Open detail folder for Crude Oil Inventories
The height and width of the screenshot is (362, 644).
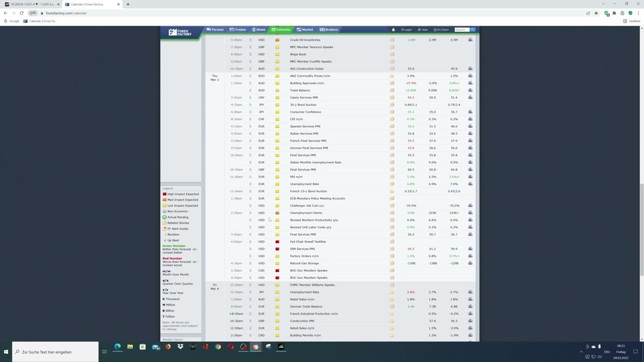(392, 40)
